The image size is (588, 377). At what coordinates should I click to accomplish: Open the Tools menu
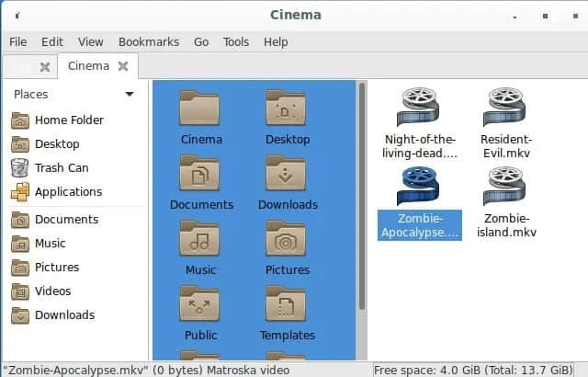click(235, 41)
